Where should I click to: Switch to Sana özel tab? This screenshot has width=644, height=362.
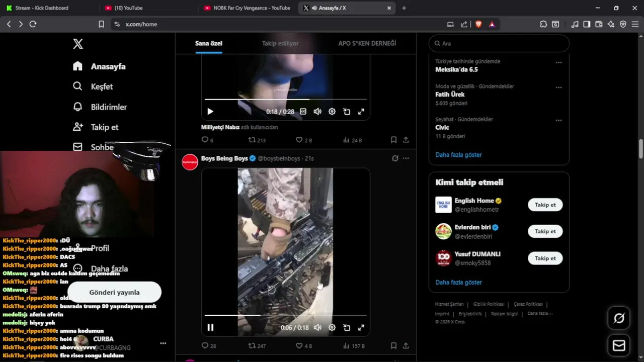point(209,43)
